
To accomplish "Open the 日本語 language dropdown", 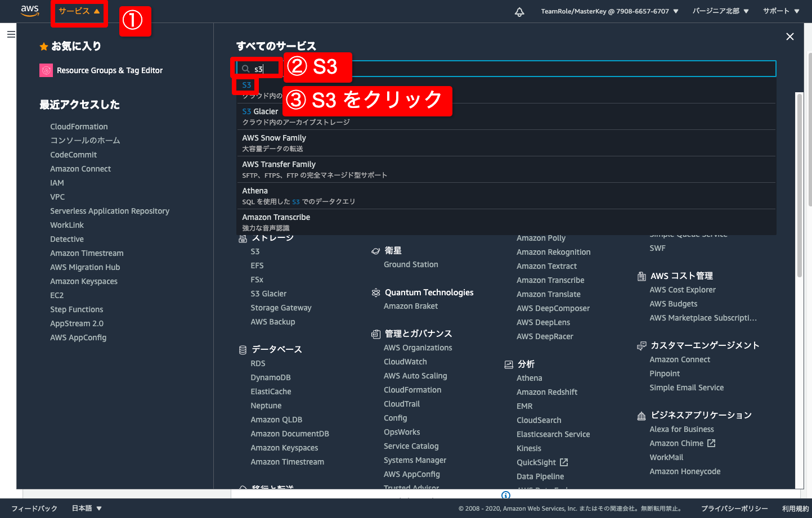I will [87, 508].
